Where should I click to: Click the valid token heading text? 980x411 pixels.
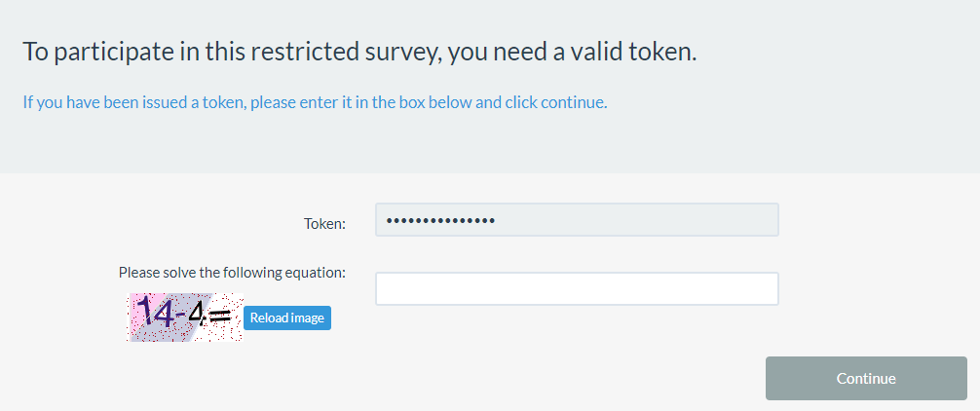pyautogui.click(x=359, y=52)
